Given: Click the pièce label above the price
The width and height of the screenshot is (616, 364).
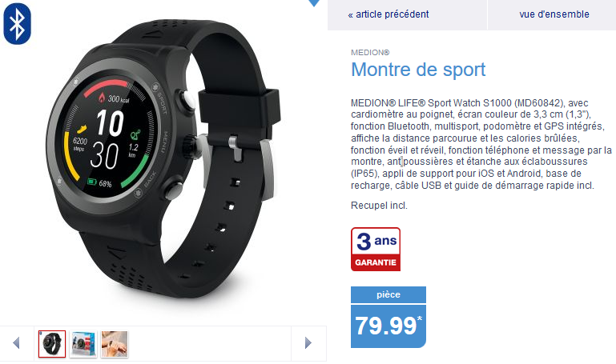Looking at the screenshot, I should (389, 294).
